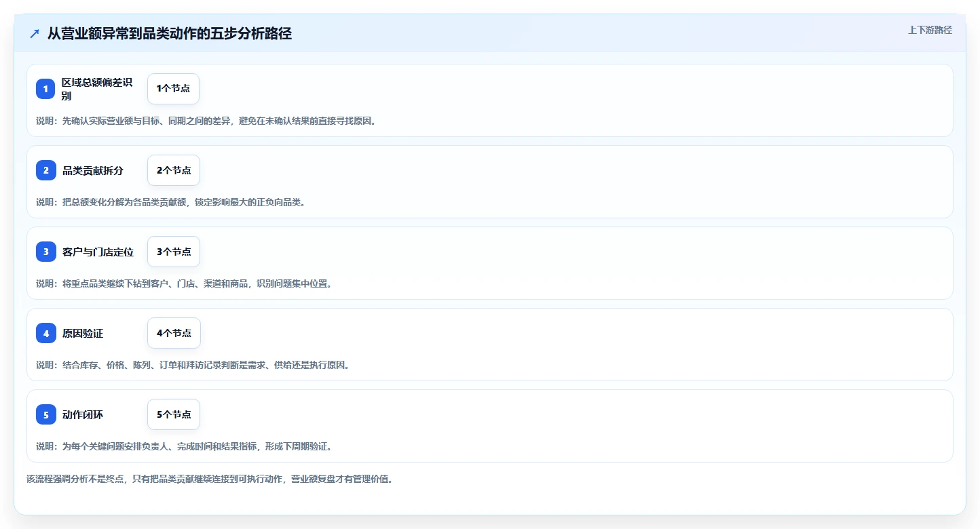Click the step 5 number badge
The width and height of the screenshot is (980, 529).
(x=45, y=414)
